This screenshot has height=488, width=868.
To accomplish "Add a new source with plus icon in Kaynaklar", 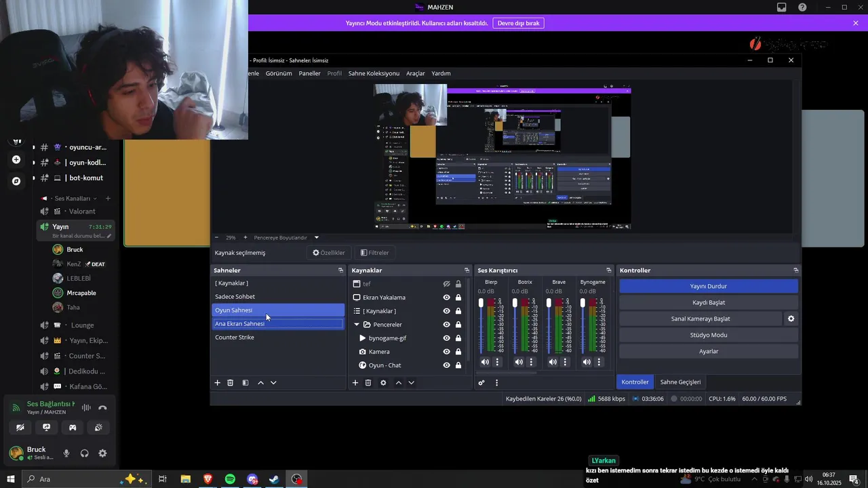I will pos(355,383).
